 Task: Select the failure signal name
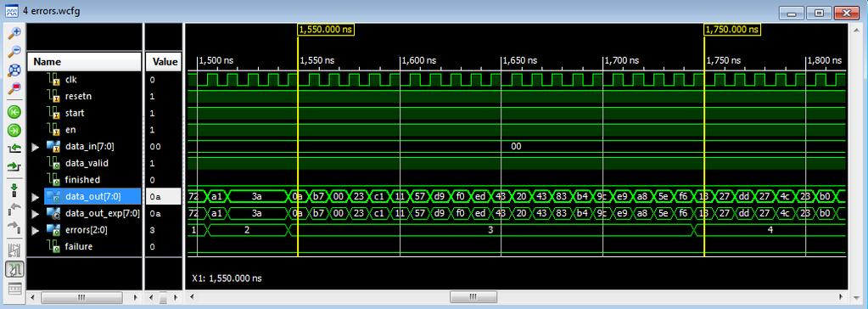tap(79, 246)
